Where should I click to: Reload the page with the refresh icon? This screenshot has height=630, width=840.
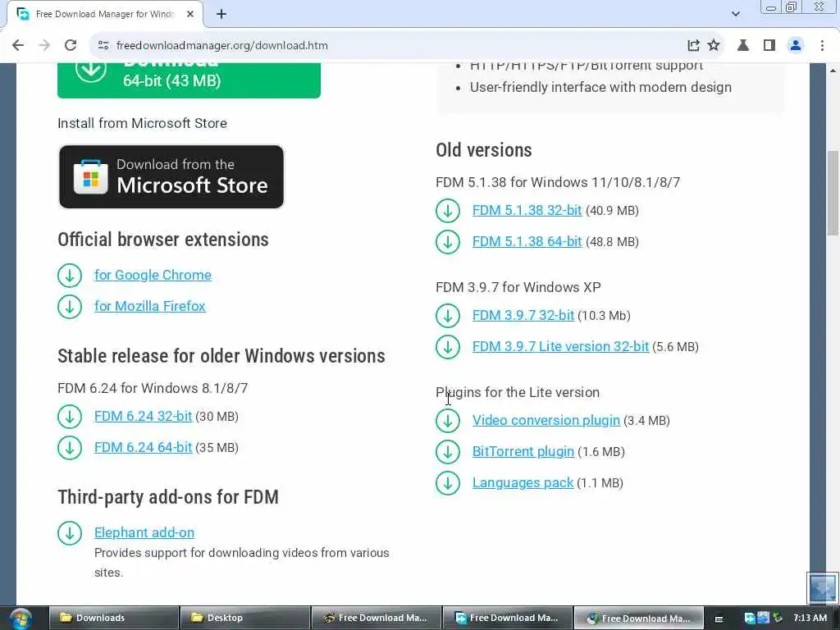[x=71, y=45]
